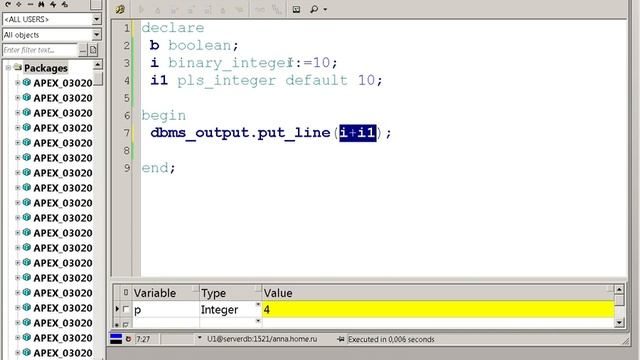This screenshot has height=360, width=640.
Task: Click the Enter filter text field
Action: (x=40, y=50)
